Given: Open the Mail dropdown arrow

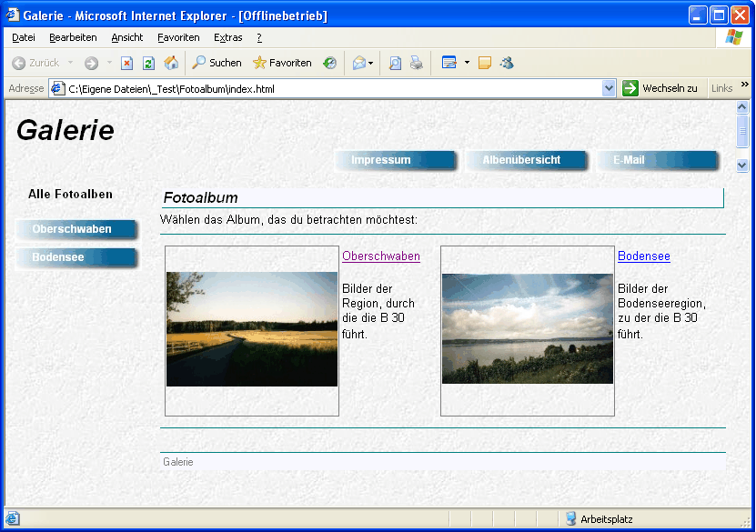Looking at the screenshot, I should coord(371,63).
